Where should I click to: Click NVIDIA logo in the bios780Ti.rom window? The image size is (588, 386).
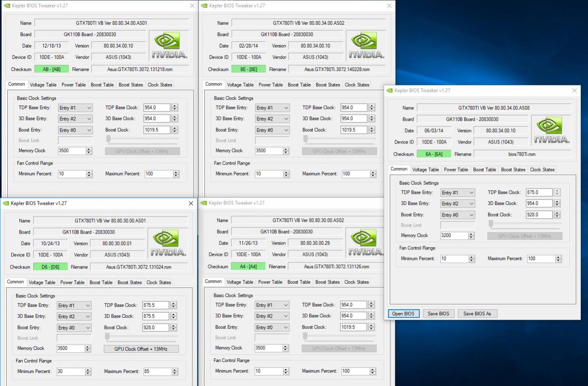tap(551, 131)
